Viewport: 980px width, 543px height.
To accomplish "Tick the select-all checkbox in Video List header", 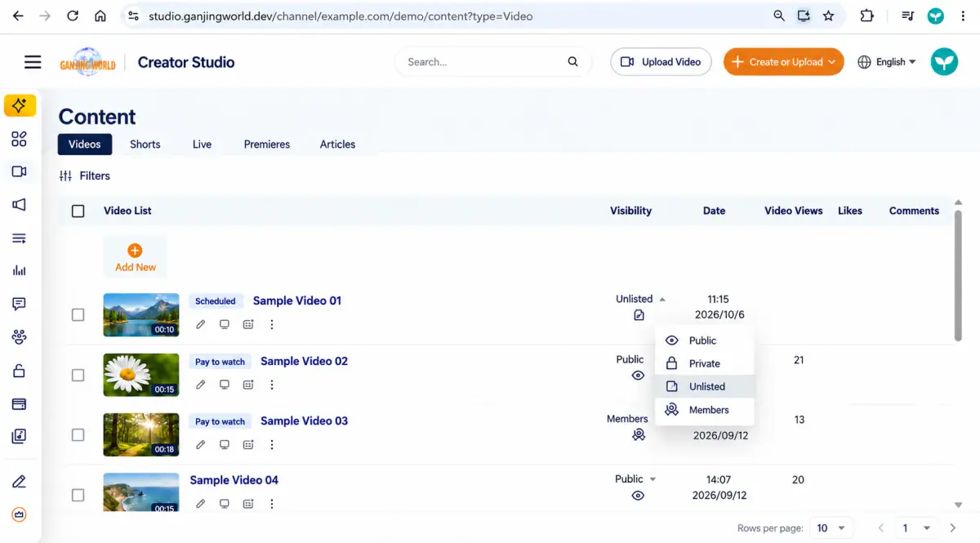I will 78,211.
